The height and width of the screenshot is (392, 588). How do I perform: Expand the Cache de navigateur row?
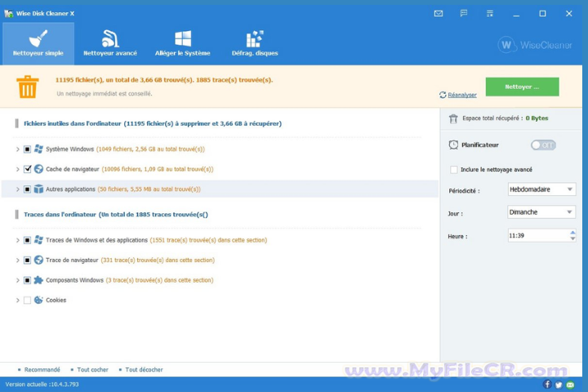tap(17, 169)
